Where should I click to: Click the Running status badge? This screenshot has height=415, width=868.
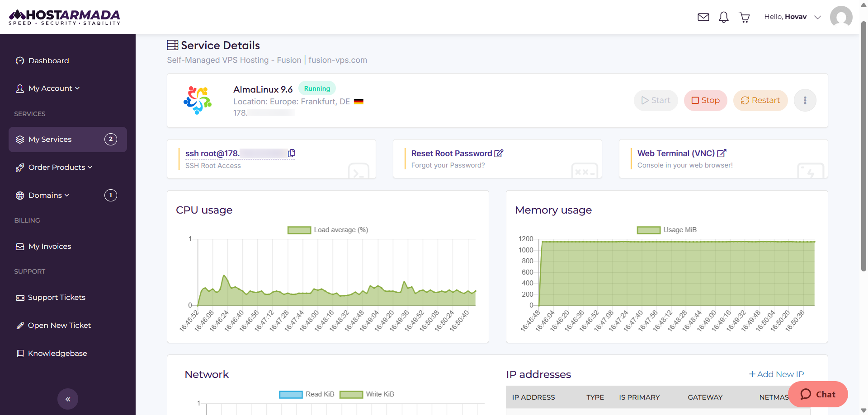(317, 89)
